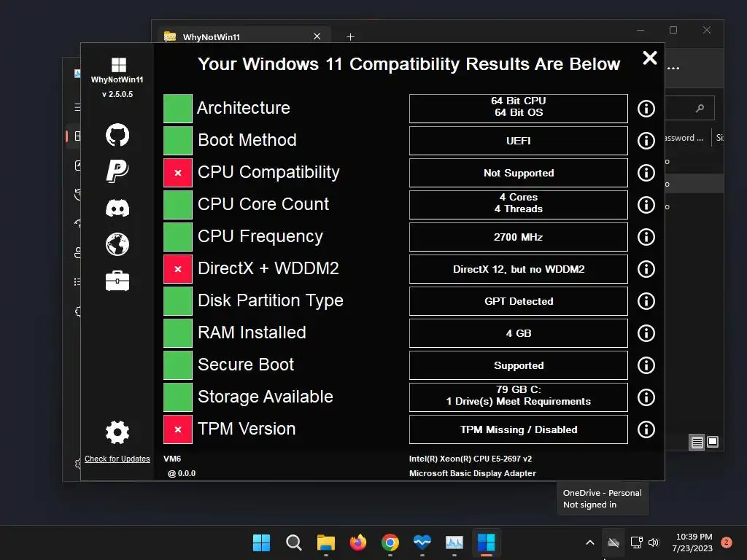Open the Windows Start menu

coord(261,542)
